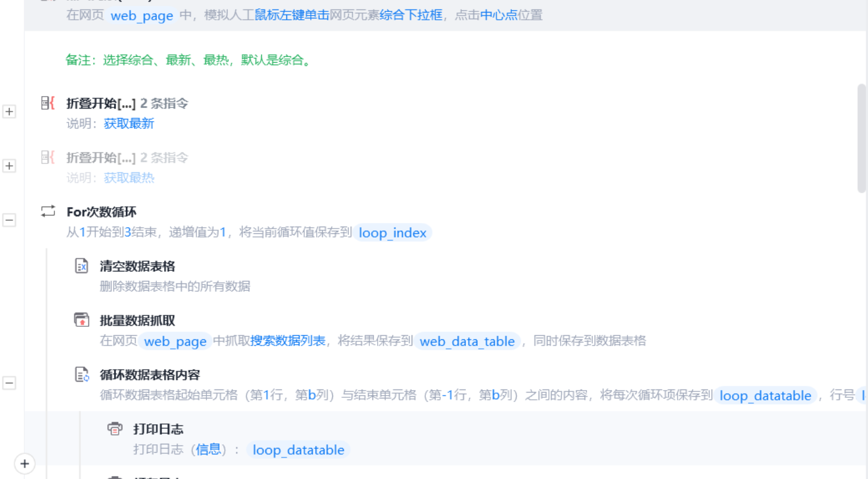Click the 信息 log level link
The height and width of the screenshot is (479, 868).
(x=209, y=449)
